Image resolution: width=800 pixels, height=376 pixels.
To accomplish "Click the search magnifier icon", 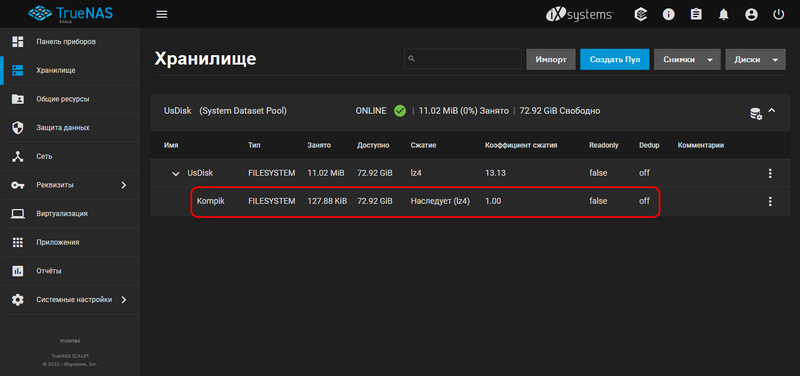I will click(x=412, y=59).
